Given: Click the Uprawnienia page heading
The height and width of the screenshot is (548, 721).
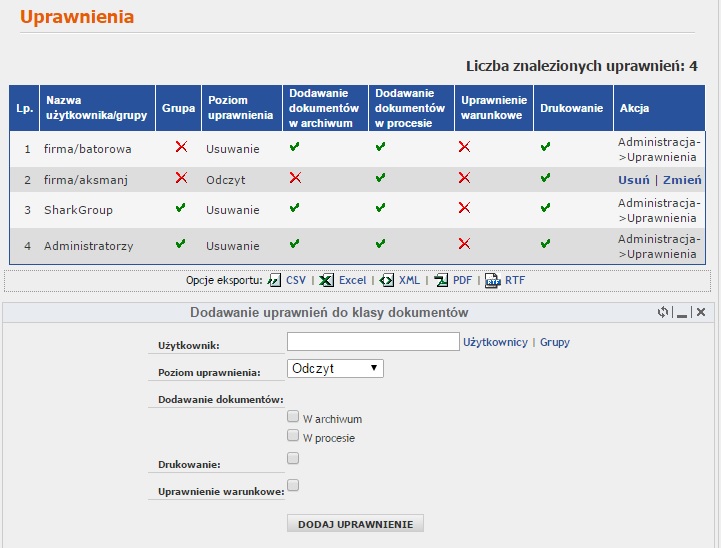Looking at the screenshot, I should click(77, 17).
